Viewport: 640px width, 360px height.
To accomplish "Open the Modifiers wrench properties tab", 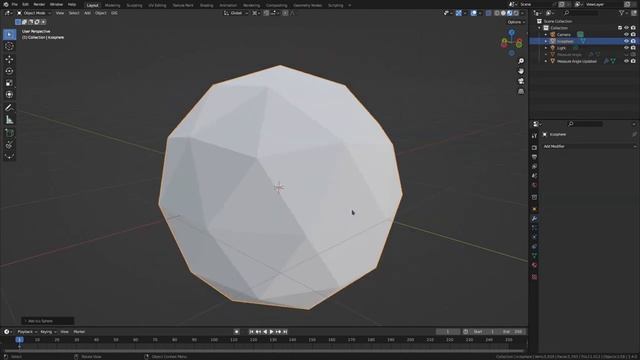I will tap(534, 219).
